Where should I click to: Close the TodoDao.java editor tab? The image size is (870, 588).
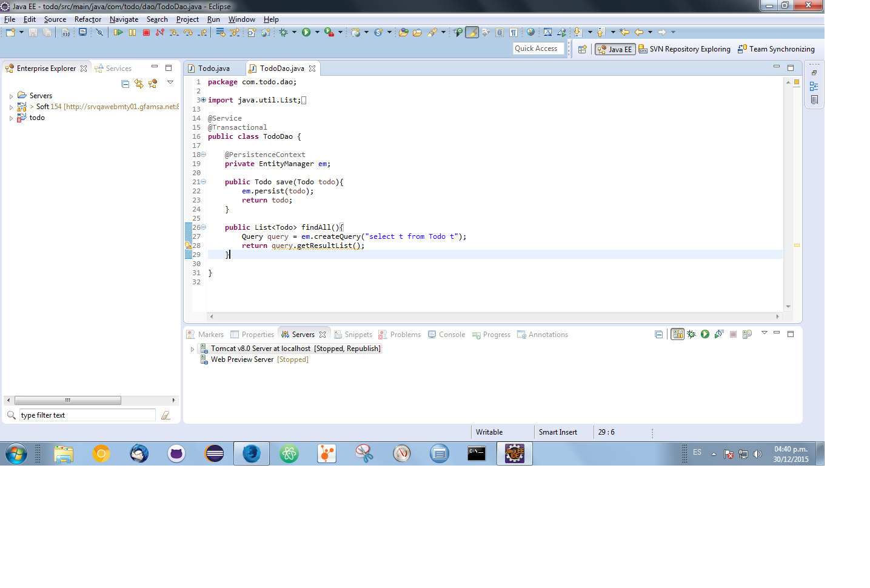click(x=312, y=68)
